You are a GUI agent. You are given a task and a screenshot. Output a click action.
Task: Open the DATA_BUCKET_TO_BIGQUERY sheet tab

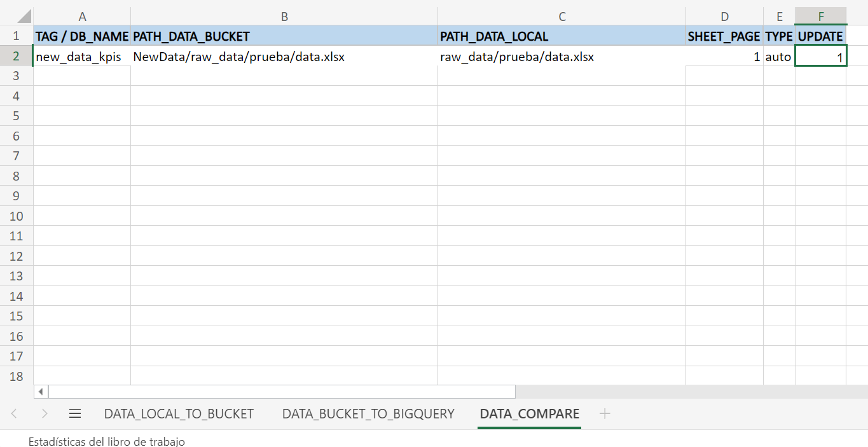pyautogui.click(x=368, y=414)
